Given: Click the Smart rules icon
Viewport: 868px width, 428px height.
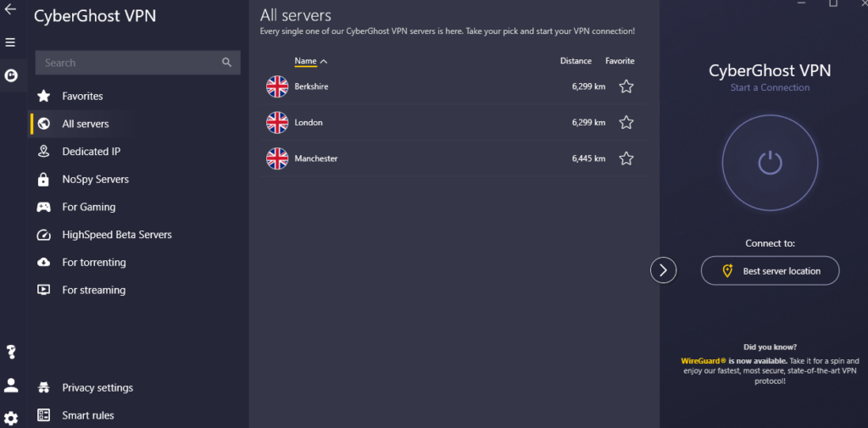Looking at the screenshot, I should pos(44,415).
